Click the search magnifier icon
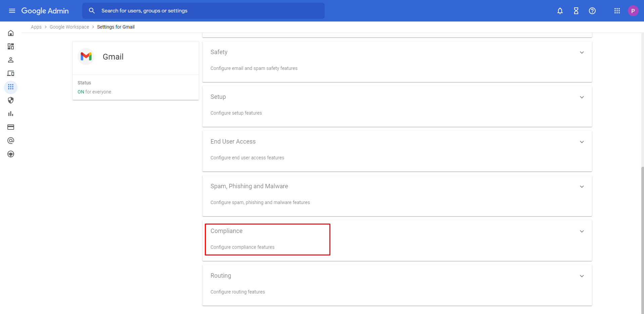This screenshot has height=314, width=644. [92, 11]
